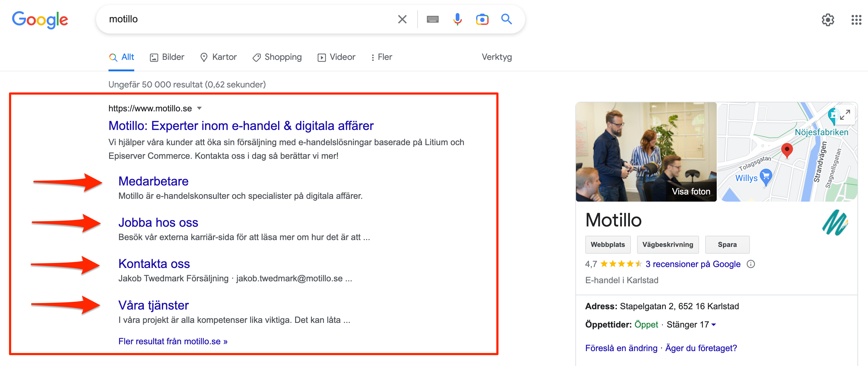Open the Google apps grid

click(x=856, y=20)
